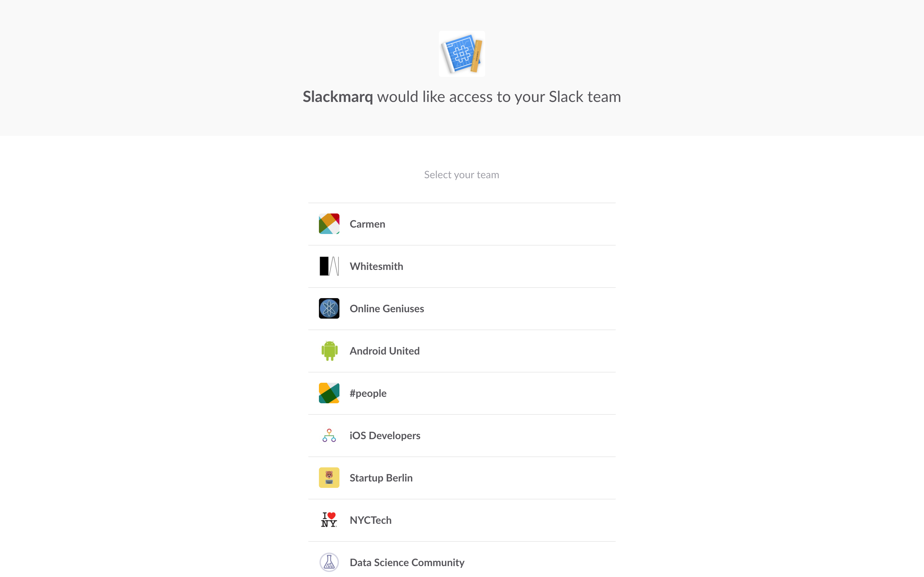
Task: Click the Data Science flask icon
Action: [329, 562]
